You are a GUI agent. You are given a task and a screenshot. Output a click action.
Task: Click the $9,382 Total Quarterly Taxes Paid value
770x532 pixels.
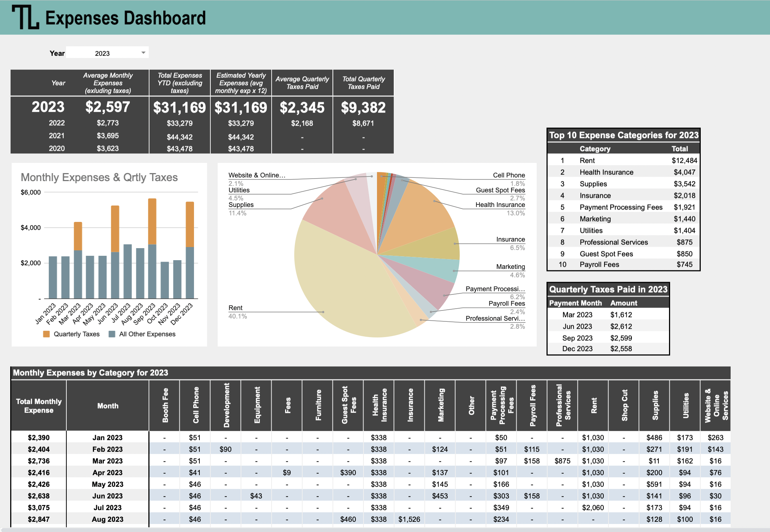[x=363, y=107]
